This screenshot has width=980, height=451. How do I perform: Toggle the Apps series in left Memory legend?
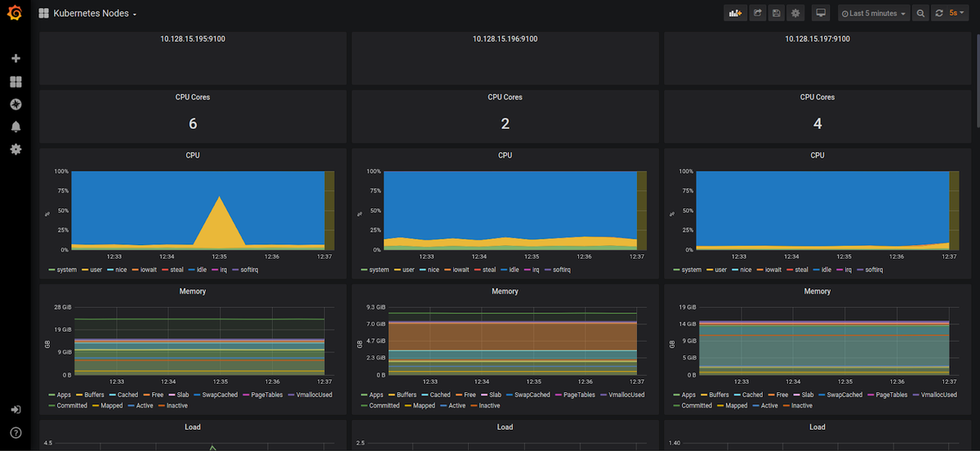[65, 395]
